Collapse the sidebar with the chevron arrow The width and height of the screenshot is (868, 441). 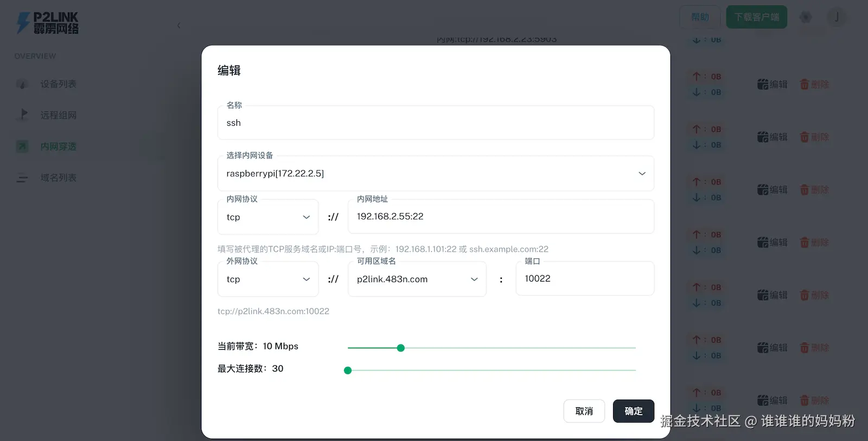coord(178,25)
